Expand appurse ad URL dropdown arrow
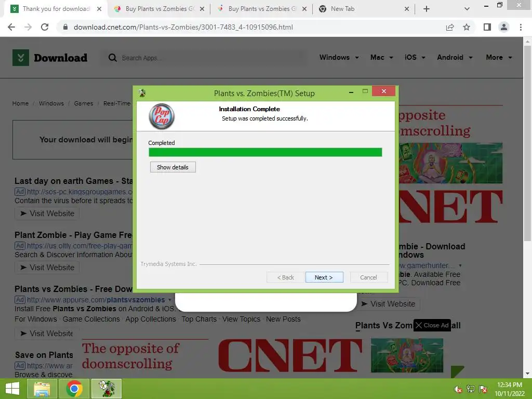Image resolution: width=532 pixels, height=399 pixels. tap(170, 300)
